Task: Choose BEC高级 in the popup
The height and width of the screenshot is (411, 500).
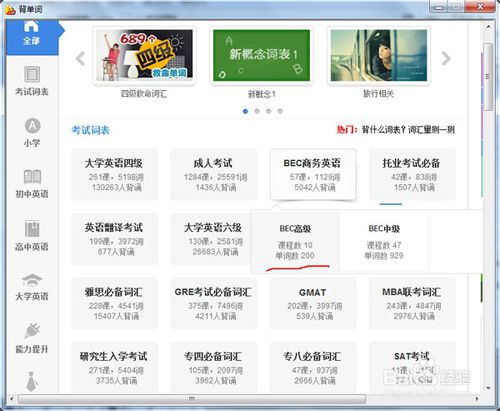Action: pos(295,242)
